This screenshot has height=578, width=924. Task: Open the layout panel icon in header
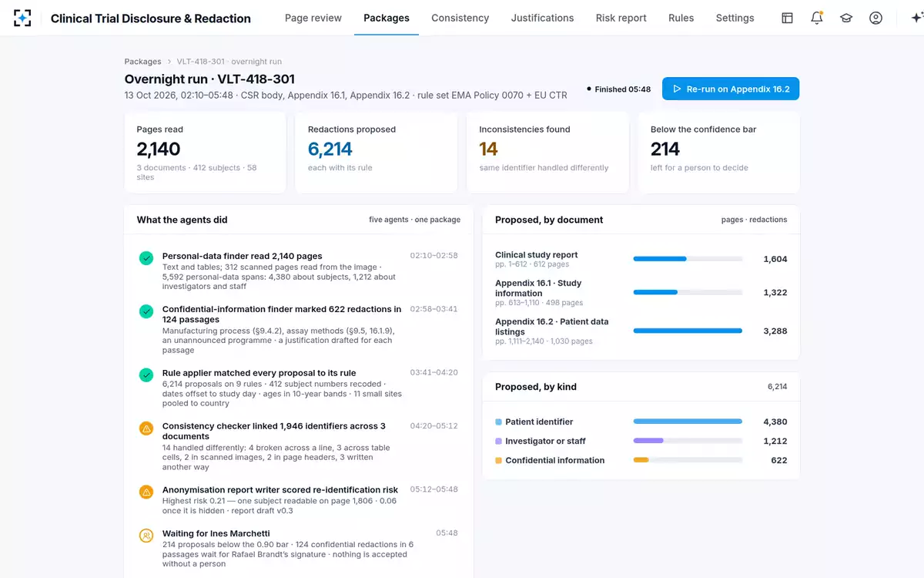(787, 18)
